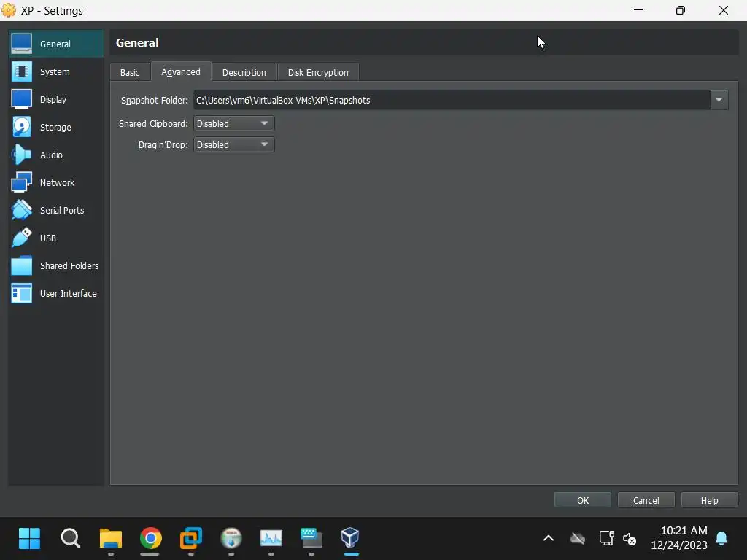Click the Drag'n'Drop label
This screenshot has width=747, height=560.
[x=163, y=145]
